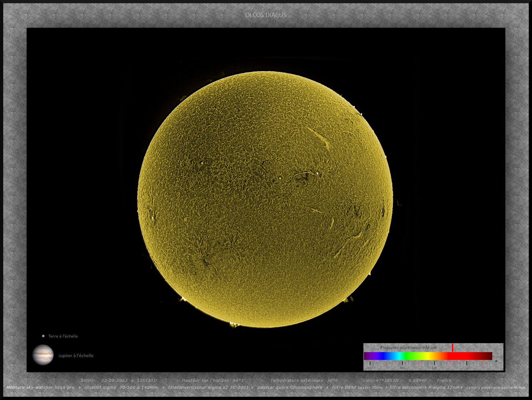The image size is (532, 400).
Task: Toggle the Jupiter à l'échelle label
Action: [x=76, y=355]
